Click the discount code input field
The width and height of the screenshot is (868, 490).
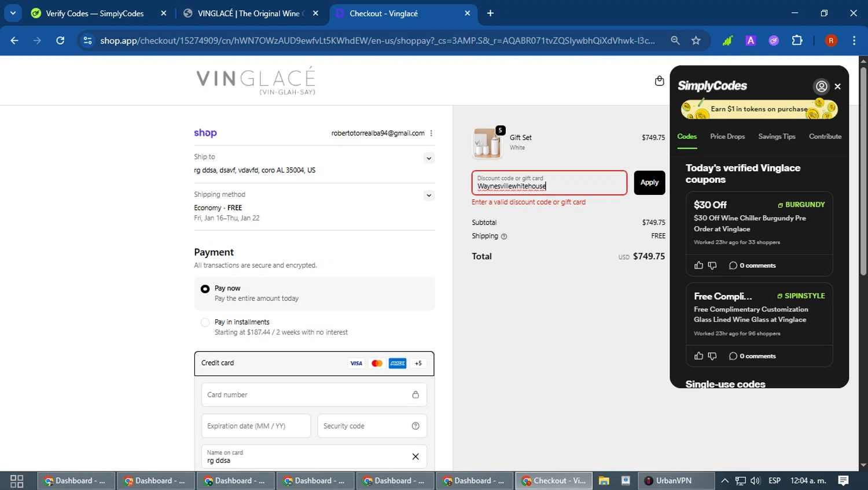(x=549, y=183)
